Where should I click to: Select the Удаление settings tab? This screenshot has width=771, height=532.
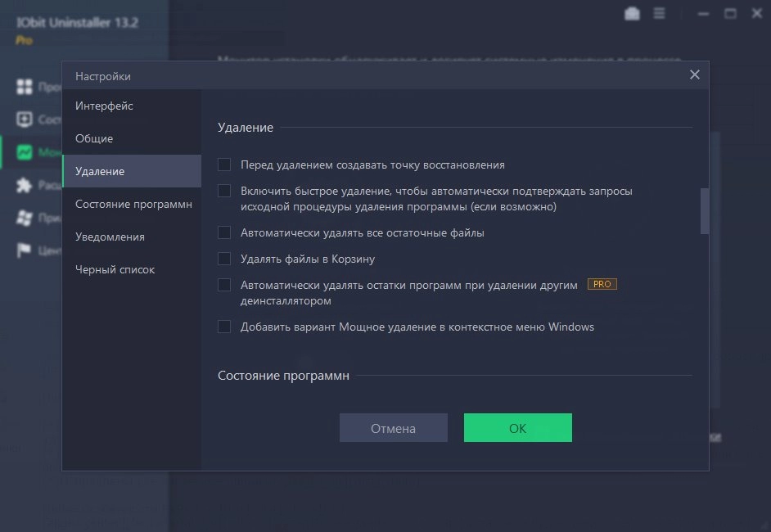point(132,171)
